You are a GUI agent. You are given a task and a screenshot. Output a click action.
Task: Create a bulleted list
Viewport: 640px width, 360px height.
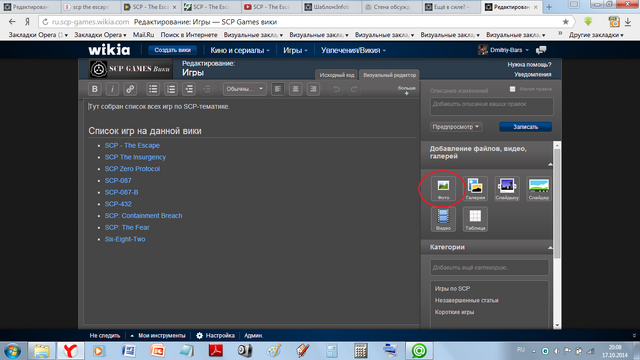click(153, 89)
